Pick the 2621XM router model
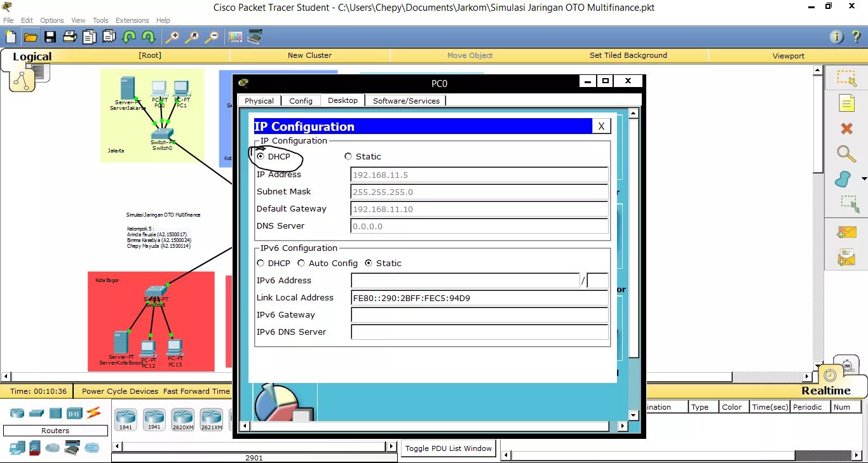This screenshot has height=463, width=868. 212,420
